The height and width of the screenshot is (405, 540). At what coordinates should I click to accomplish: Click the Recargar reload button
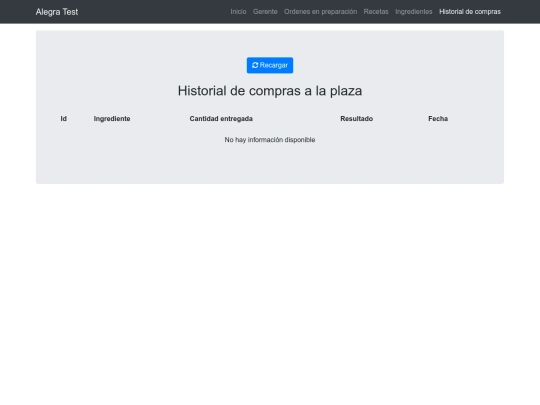(270, 65)
